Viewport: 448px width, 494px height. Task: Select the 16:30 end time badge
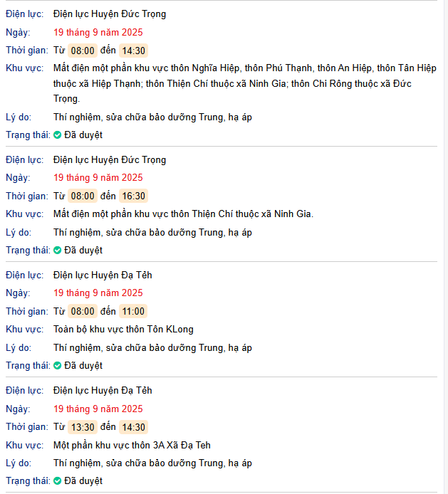133,196
